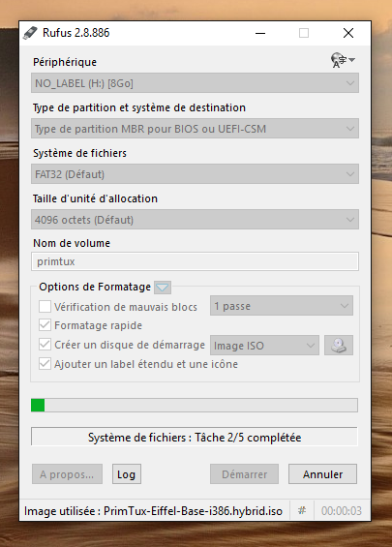
Task: Click the hash (#) checksum button
Action: [302, 511]
